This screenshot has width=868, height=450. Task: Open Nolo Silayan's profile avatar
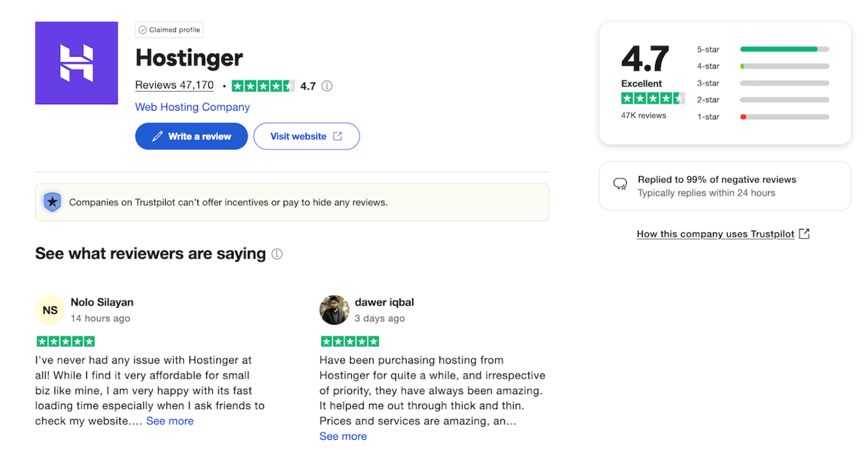coord(50,310)
